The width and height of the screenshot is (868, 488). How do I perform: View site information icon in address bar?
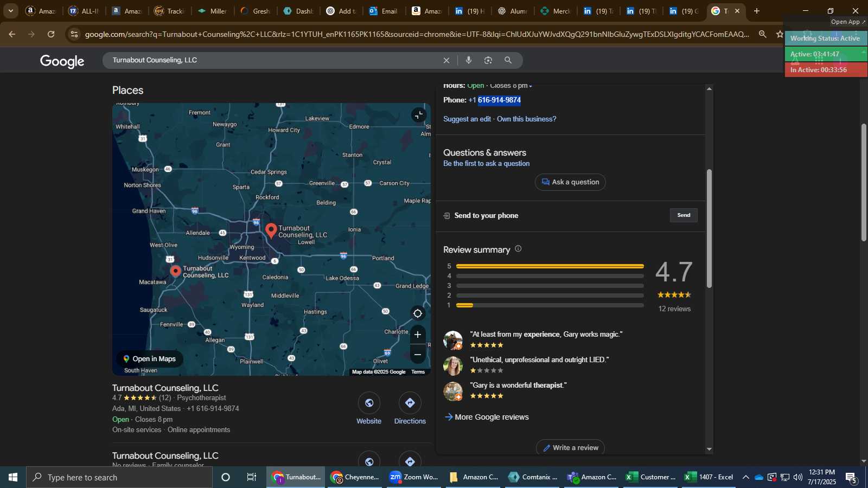74,34
